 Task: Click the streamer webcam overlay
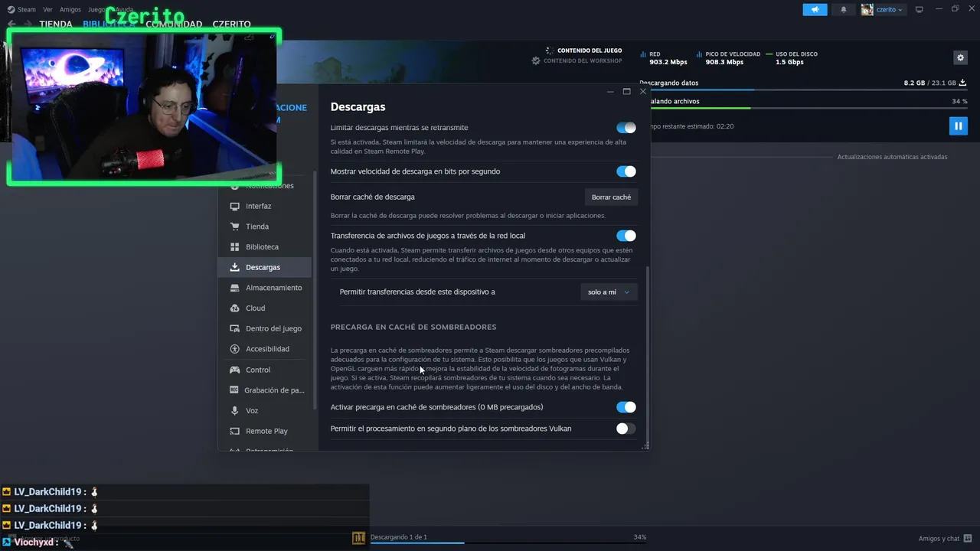click(x=145, y=107)
